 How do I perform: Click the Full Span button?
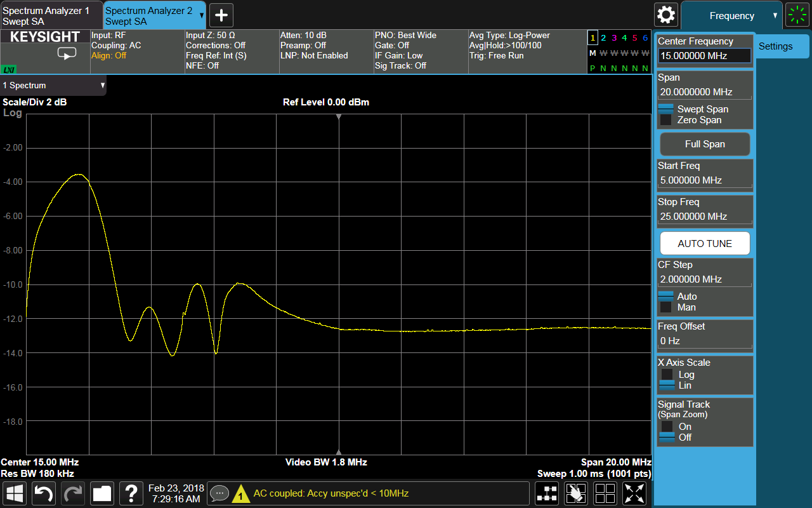click(705, 144)
